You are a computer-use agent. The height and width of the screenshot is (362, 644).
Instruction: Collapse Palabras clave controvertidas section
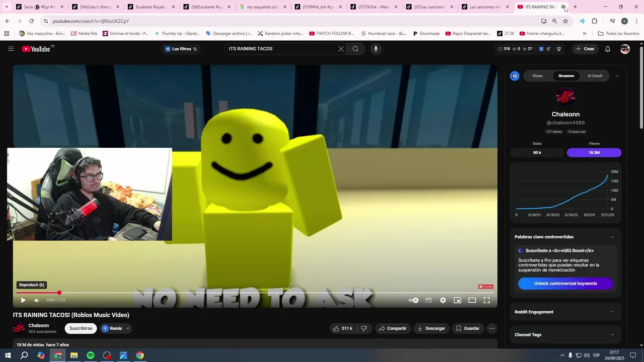tap(612, 237)
